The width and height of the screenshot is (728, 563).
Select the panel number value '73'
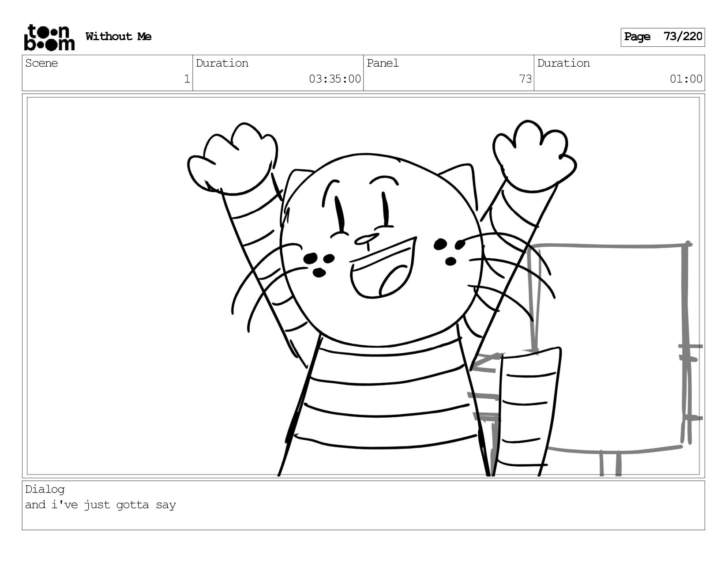click(x=525, y=79)
